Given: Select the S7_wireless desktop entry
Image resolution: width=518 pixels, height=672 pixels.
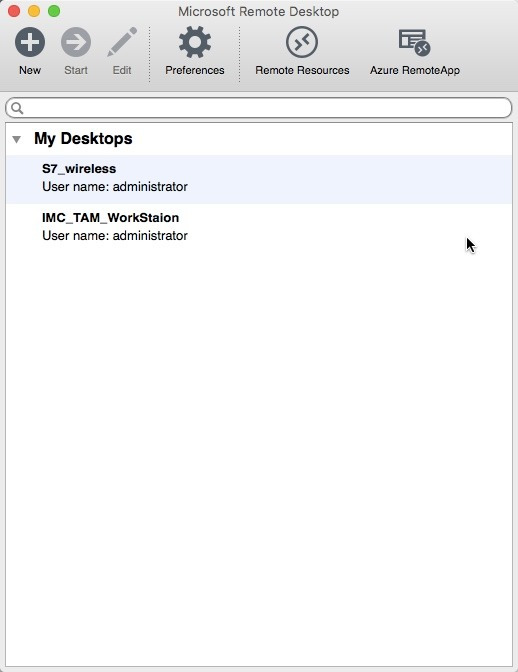Looking at the screenshot, I should (x=259, y=179).
